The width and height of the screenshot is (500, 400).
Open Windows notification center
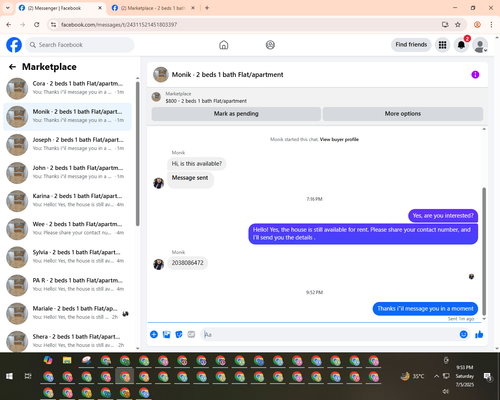tap(488, 377)
